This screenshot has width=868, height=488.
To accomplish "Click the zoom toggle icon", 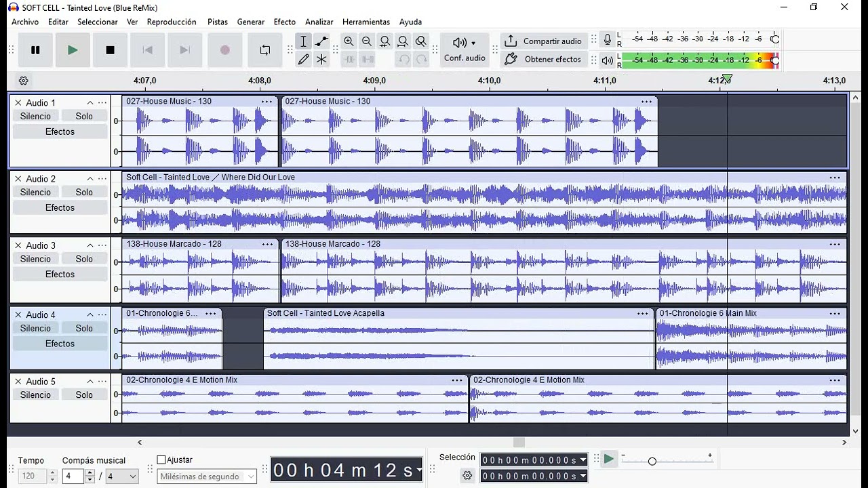I will pyautogui.click(x=421, y=41).
